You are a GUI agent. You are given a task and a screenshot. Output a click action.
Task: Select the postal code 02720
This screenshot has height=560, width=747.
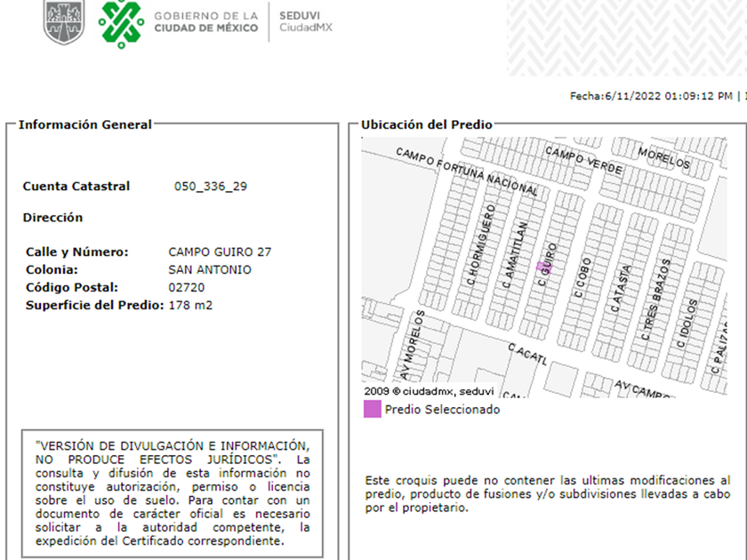(186, 288)
